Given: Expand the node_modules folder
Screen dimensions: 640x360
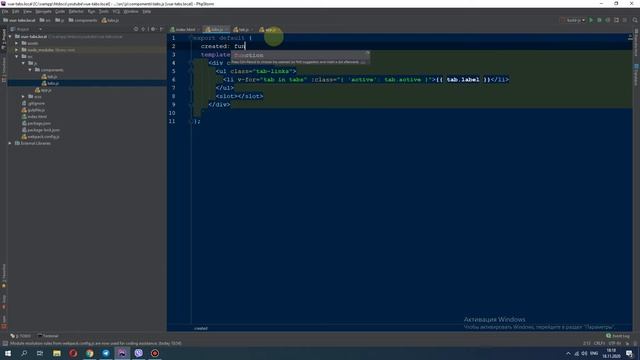Looking at the screenshot, I should point(17,50).
